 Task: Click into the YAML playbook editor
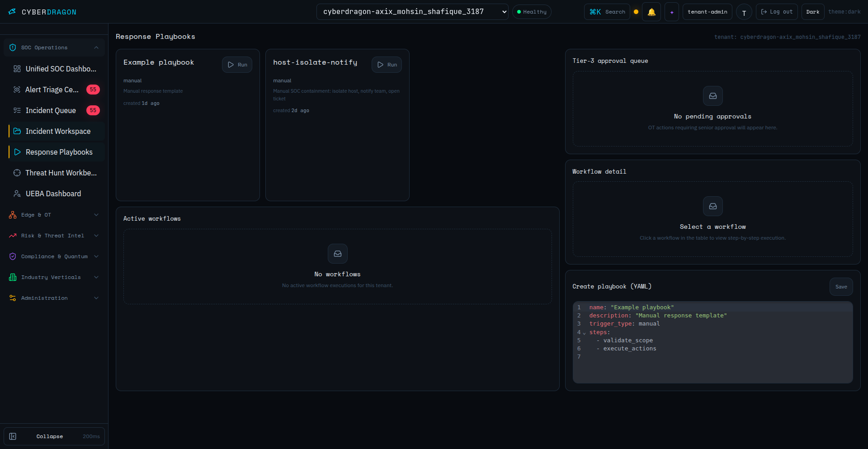(x=713, y=342)
